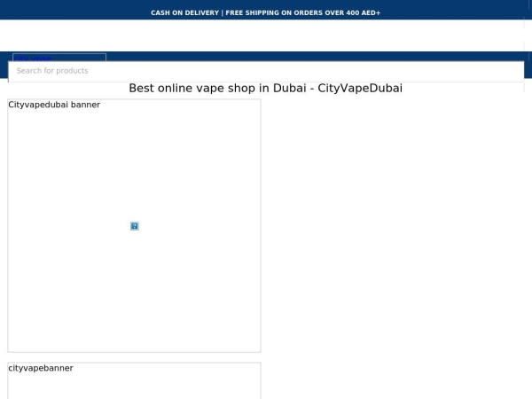Click the 'Search for products' input field
The height and width of the screenshot is (399, 532).
click(x=266, y=71)
